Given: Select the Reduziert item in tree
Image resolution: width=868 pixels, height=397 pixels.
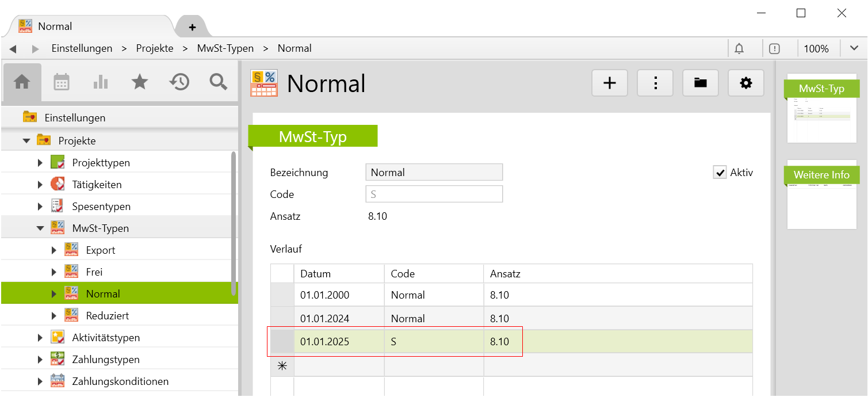Looking at the screenshot, I should point(107,316).
